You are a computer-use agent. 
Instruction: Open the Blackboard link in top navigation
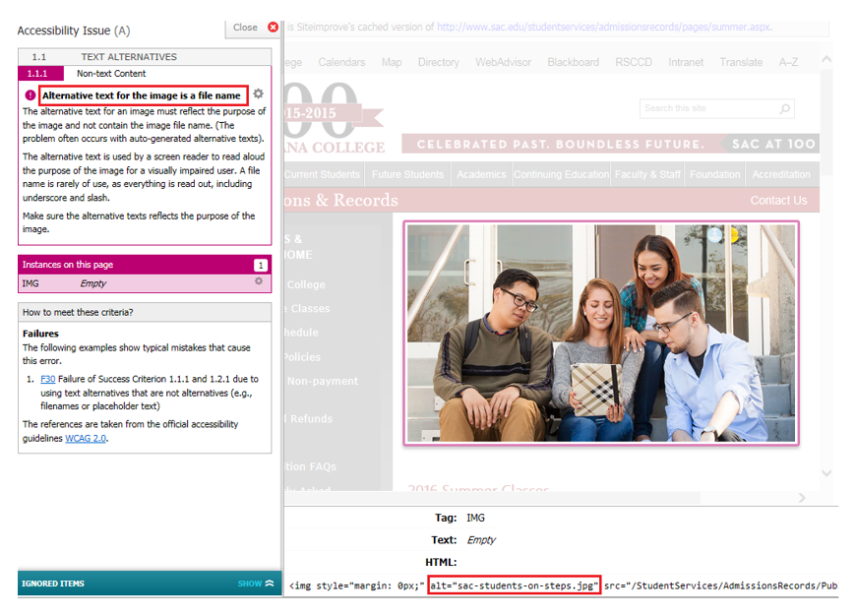(574, 62)
